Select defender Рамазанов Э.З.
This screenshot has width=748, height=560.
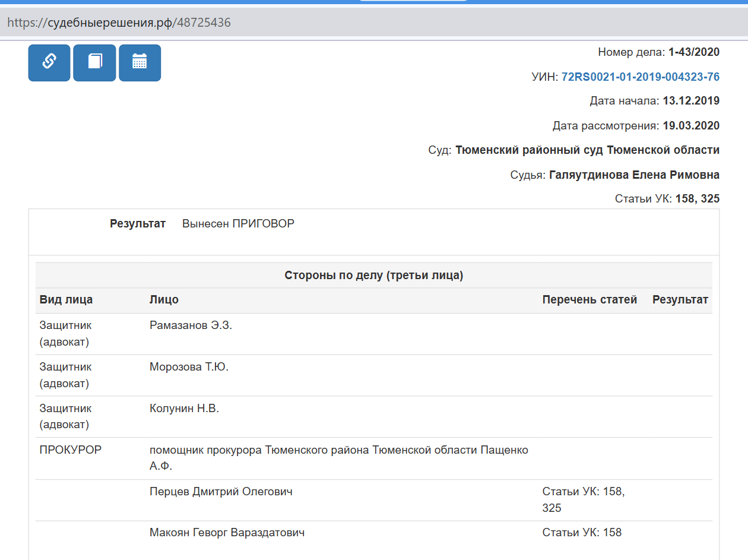point(191,325)
